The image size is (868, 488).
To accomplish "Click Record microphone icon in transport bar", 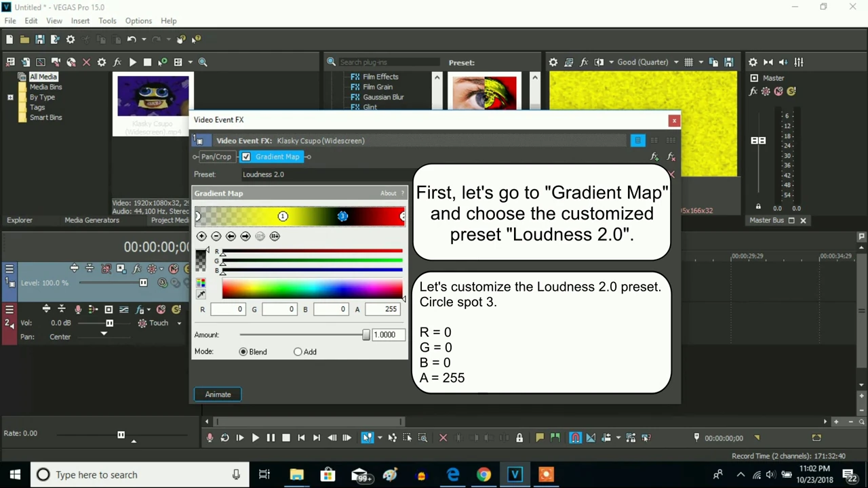I will [x=210, y=438].
